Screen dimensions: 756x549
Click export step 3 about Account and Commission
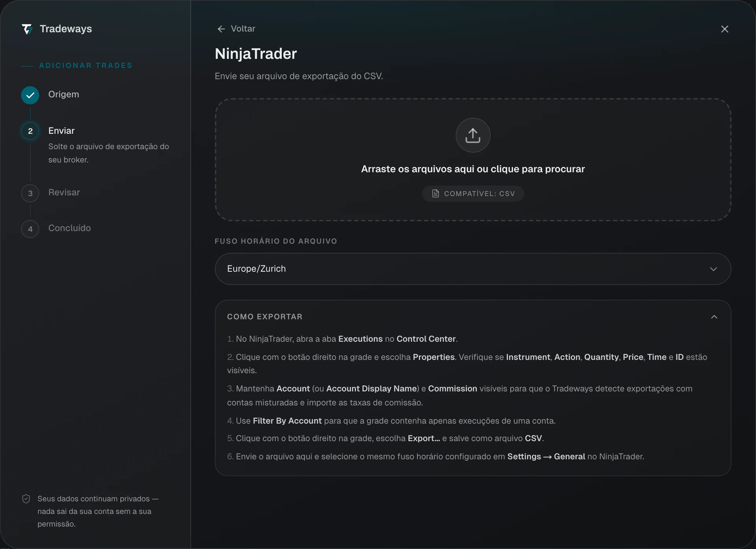pyautogui.click(x=460, y=396)
